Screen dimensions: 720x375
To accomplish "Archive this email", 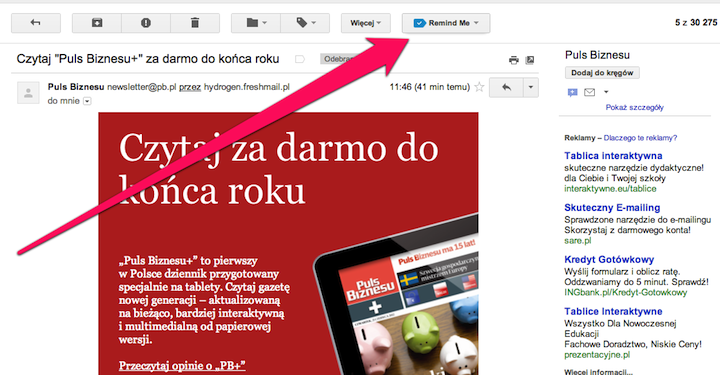I will pos(97,23).
